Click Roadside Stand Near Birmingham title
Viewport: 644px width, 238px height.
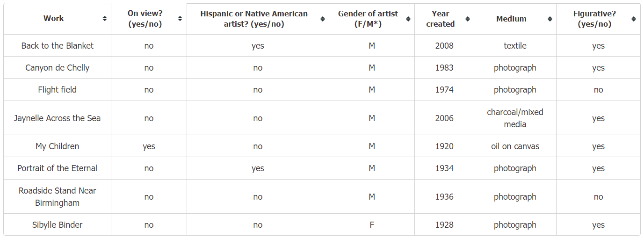pyautogui.click(x=58, y=197)
